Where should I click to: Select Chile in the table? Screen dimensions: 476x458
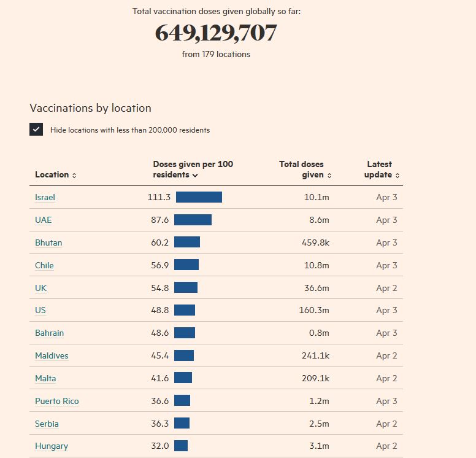click(44, 265)
